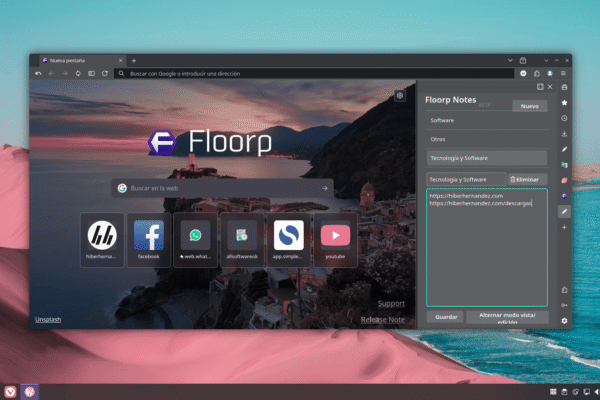Open the hamburger application menu
The image size is (600, 400).
(x=563, y=73)
